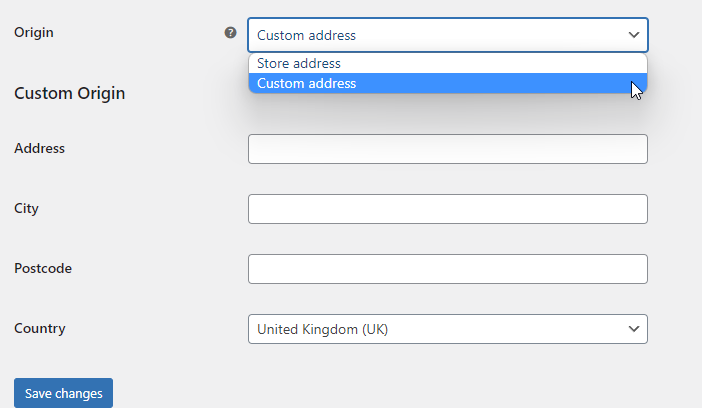Open the Country dropdown via its chevron arrow
Image resolution: width=702 pixels, height=408 pixels.
click(x=634, y=329)
